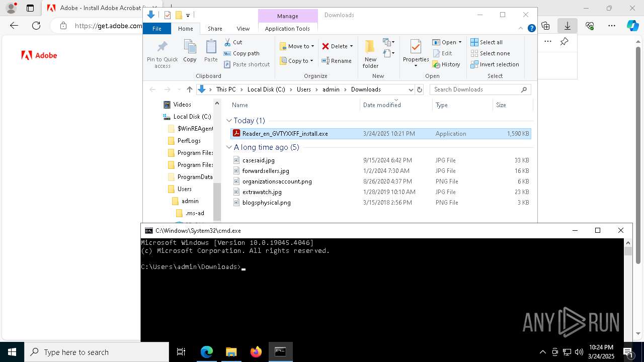The height and width of the screenshot is (362, 644).
Task: Click the Explorer Help question-mark icon
Action: (x=531, y=29)
